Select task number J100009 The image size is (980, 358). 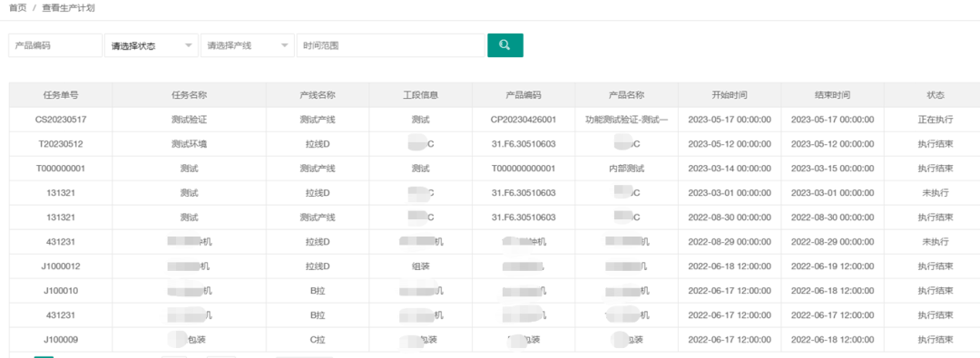[x=61, y=340]
